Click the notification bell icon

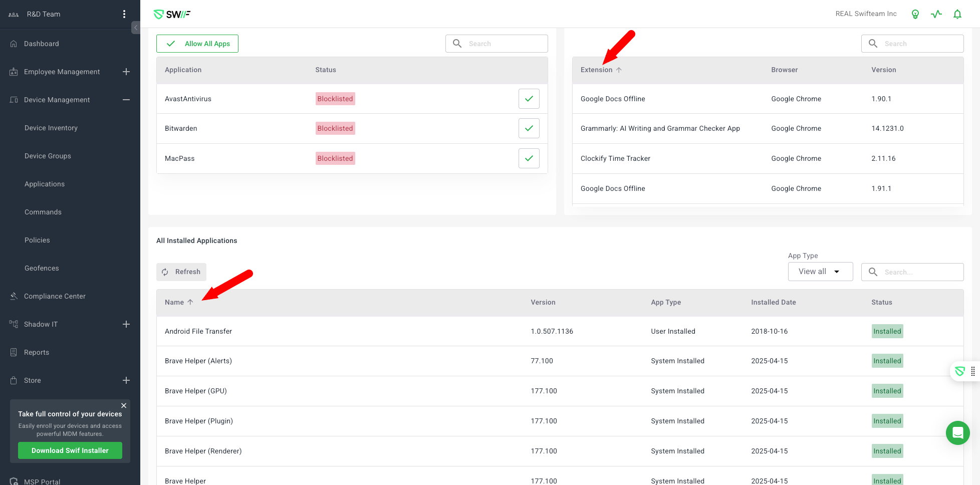coord(957,14)
